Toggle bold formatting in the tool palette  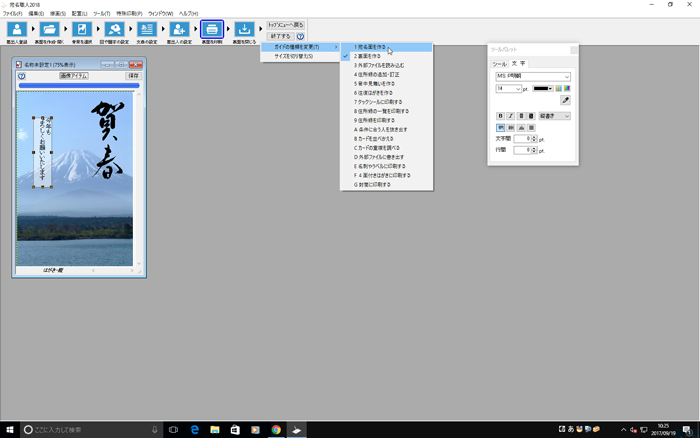tap(501, 116)
